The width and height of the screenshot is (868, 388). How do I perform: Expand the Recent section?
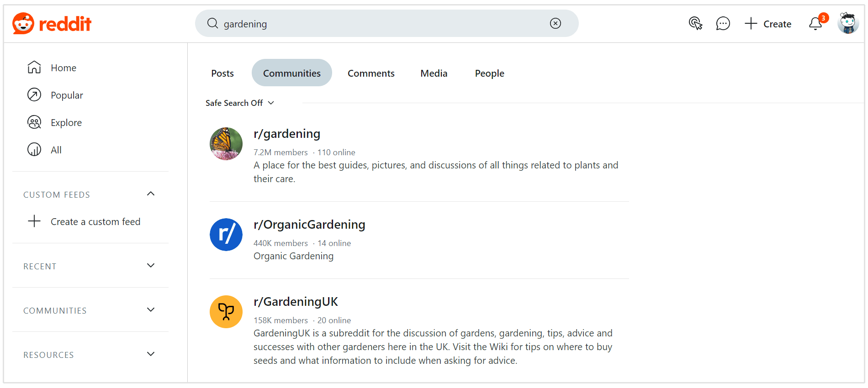[151, 266]
